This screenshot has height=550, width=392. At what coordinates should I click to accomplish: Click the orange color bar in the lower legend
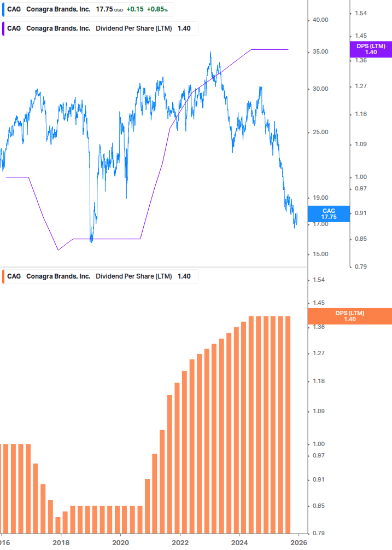tap(3, 276)
